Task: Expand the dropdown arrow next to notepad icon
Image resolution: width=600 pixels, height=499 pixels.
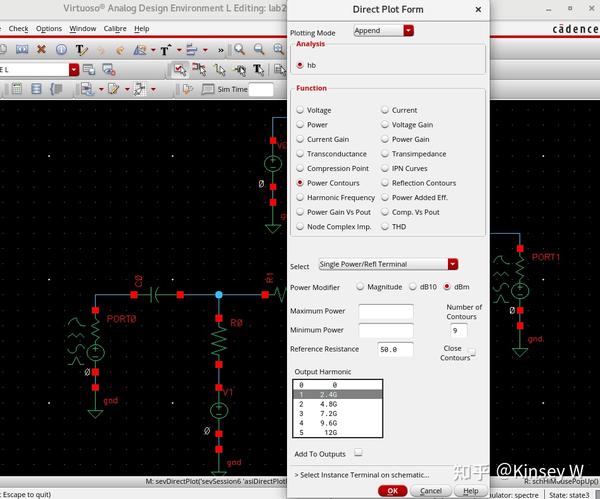Action: tap(127, 90)
